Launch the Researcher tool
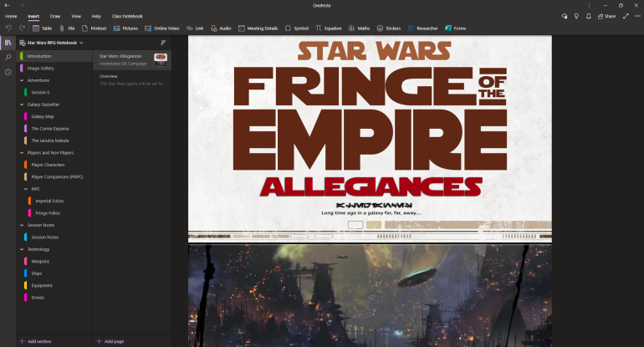The image size is (644, 347). pos(424,28)
